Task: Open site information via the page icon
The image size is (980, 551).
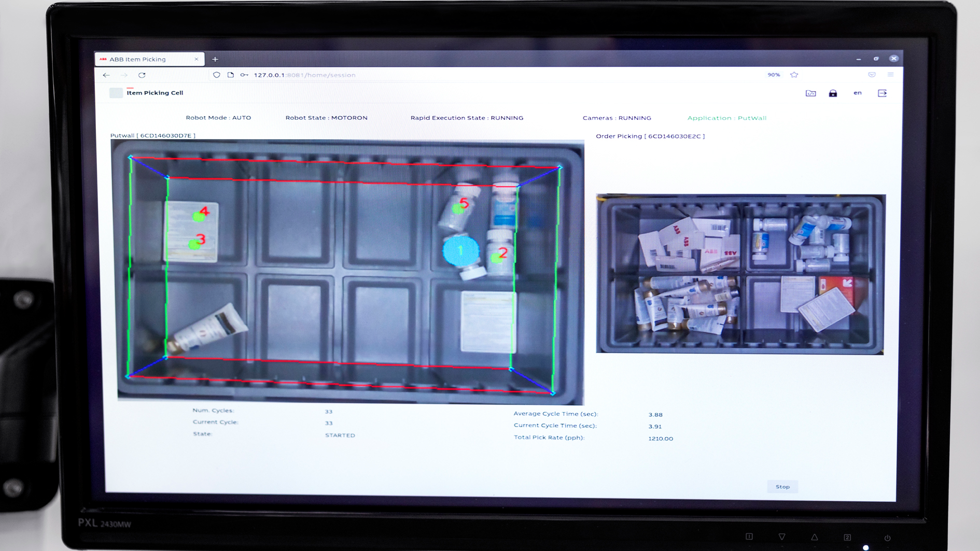Action: (230, 75)
